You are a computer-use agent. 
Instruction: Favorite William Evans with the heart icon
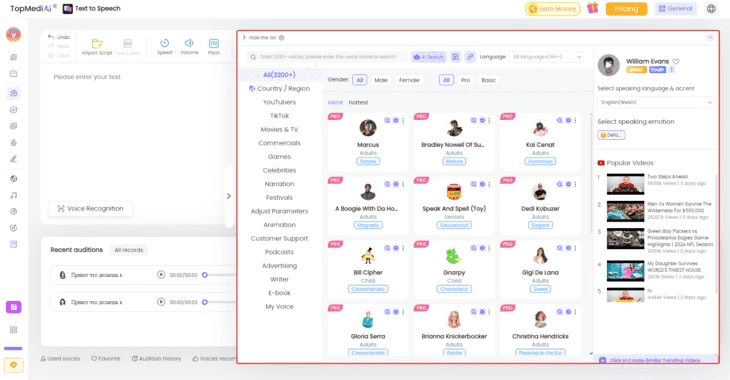click(676, 61)
